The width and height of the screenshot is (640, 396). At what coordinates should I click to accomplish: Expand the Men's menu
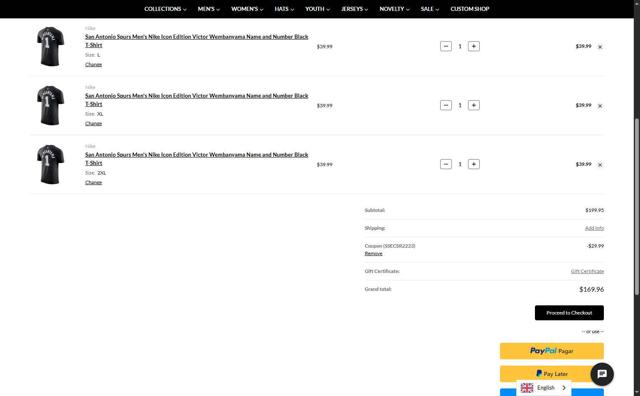pyautogui.click(x=209, y=9)
